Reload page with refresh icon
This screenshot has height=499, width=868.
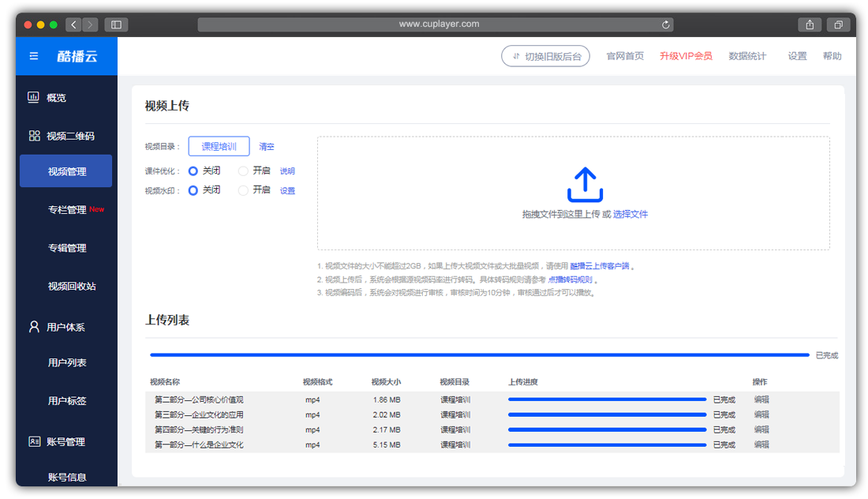665,24
